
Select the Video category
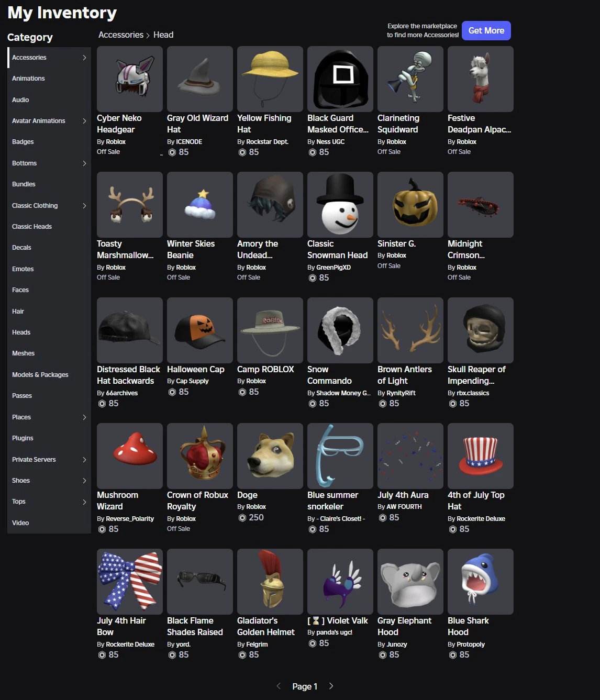point(49,523)
